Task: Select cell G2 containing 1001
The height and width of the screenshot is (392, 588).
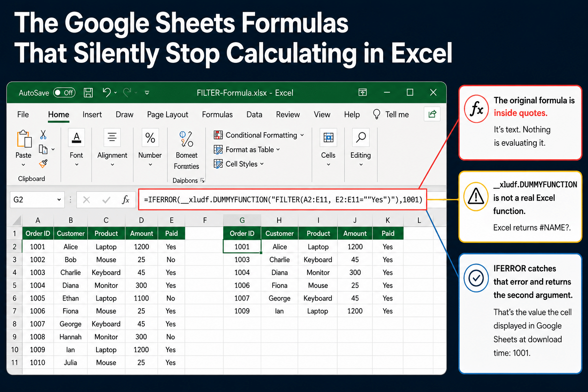Action: tap(242, 247)
